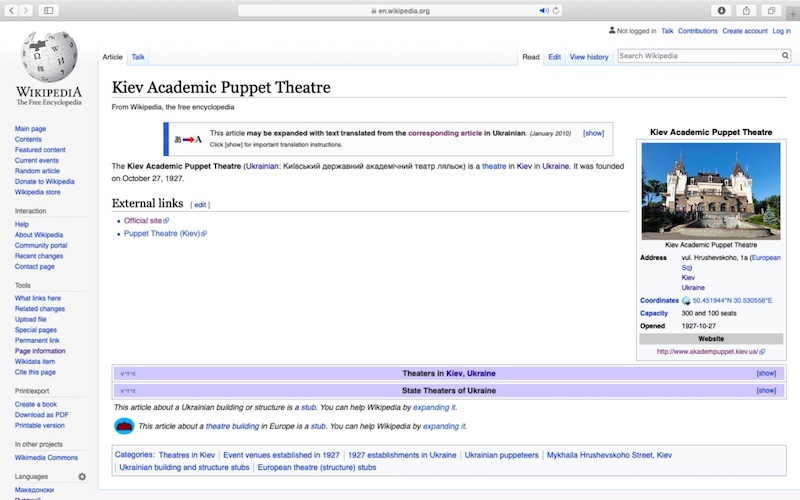Open a new tab with plus button
The width and height of the screenshot is (800, 500).
pos(793,14)
